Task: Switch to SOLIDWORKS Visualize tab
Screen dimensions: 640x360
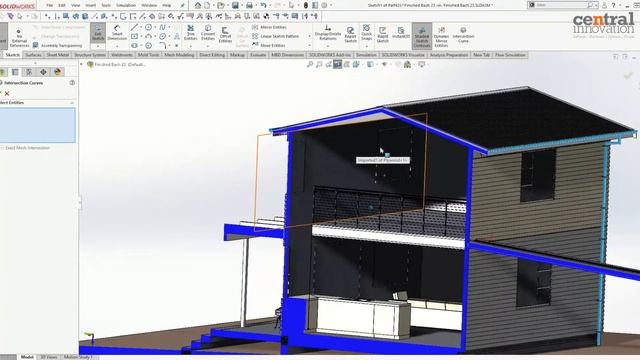Action: coord(403,55)
